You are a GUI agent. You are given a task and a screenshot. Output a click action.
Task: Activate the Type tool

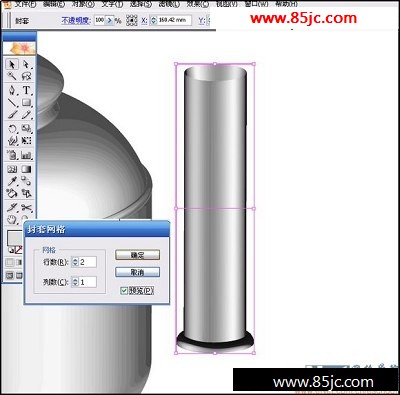coord(26,90)
